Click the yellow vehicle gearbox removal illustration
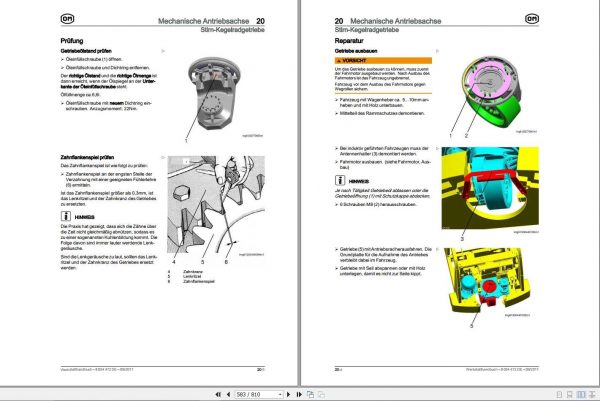 click(x=489, y=280)
